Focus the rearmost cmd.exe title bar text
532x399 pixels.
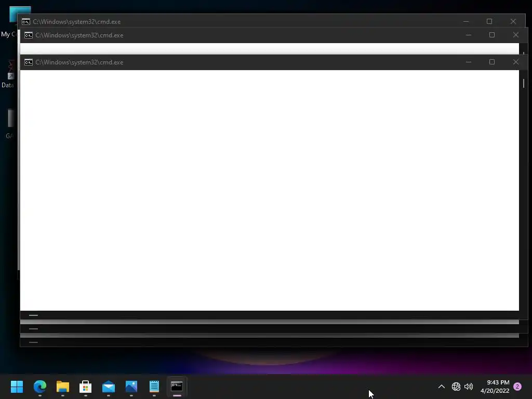point(77,22)
